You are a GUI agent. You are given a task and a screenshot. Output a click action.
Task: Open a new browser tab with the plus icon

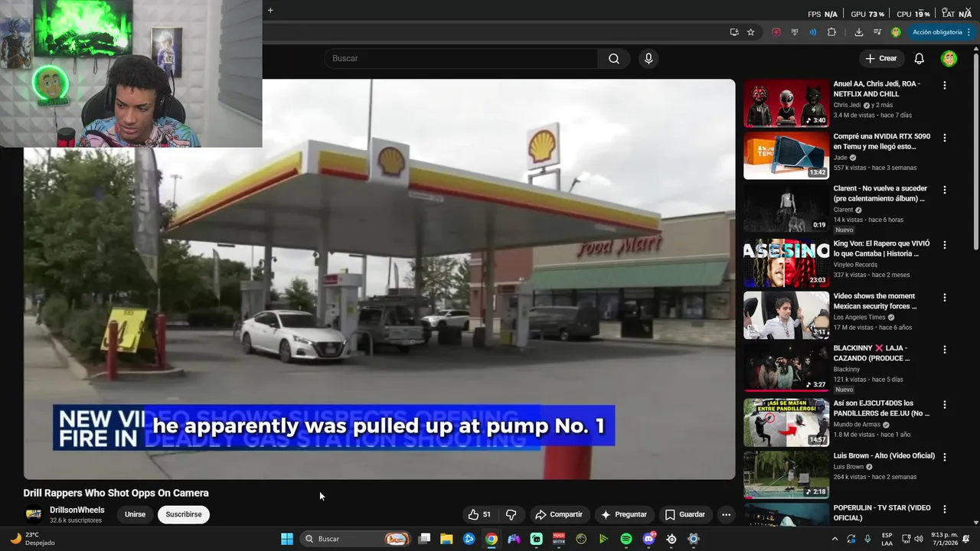click(270, 10)
